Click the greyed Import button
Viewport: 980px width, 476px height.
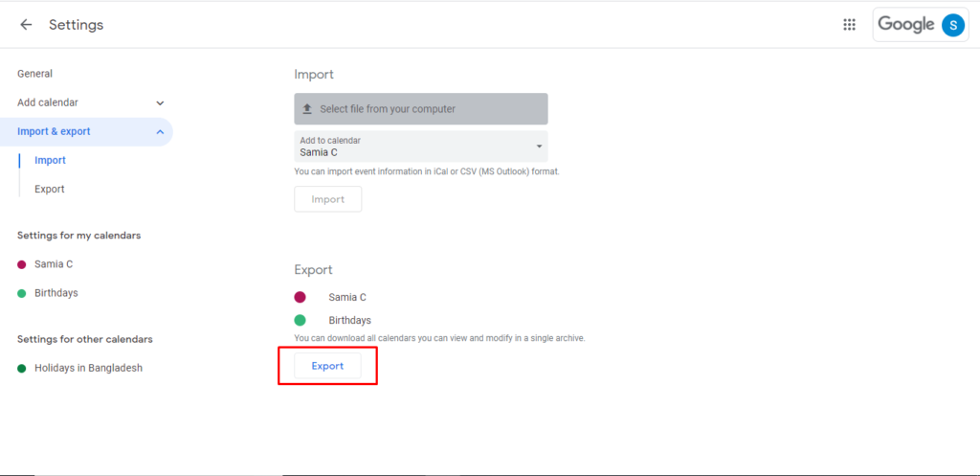[x=328, y=199]
